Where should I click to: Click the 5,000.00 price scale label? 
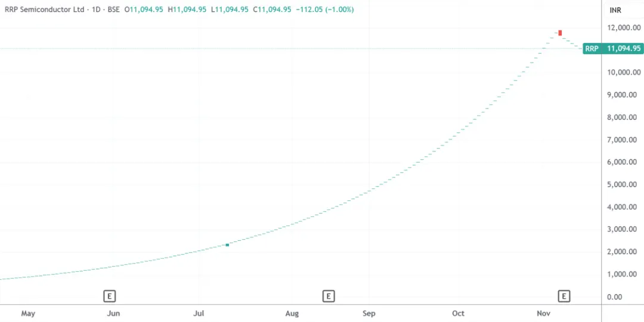[624, 184]
